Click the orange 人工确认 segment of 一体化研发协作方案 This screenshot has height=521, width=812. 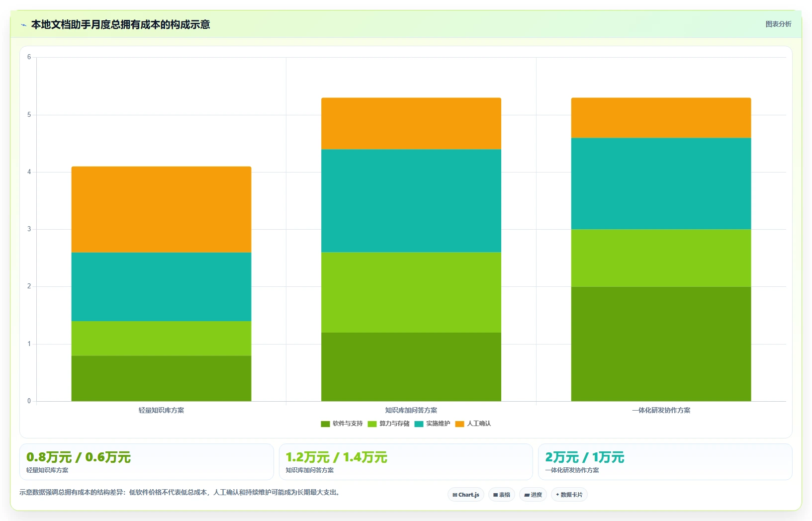(x=661, y=118)
